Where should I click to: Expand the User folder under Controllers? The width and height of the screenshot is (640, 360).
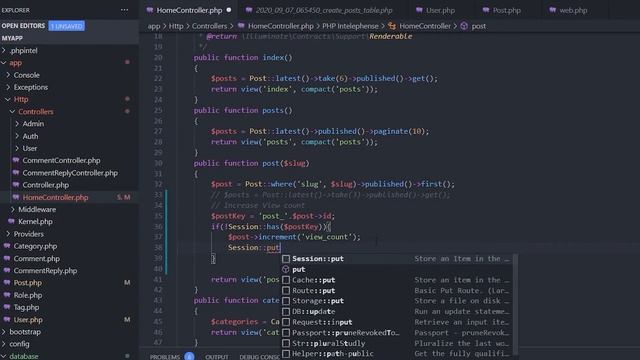(17, 148)
